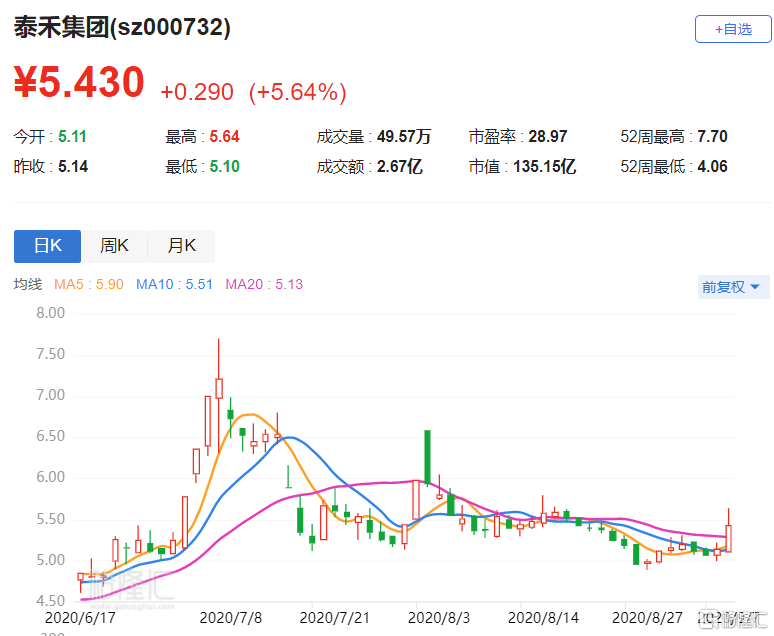The width and height of the screenshot is (774, 636).
Task: Click 52周最高 value 7.70
Action: pyautogui.click(x=712, y=136)
